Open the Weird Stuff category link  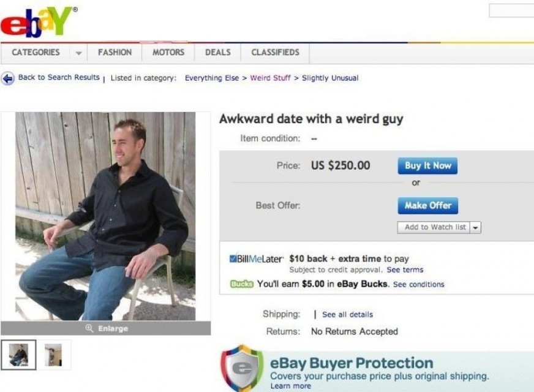(271, 78)
